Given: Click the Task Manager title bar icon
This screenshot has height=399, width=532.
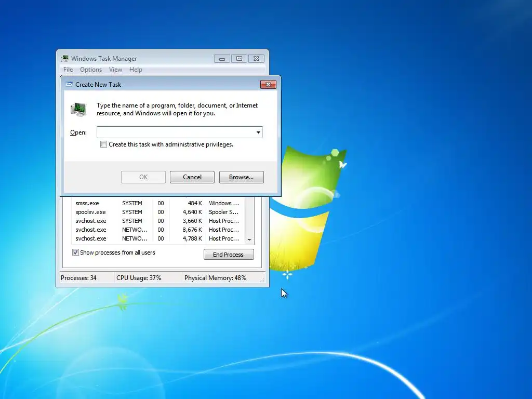Looking at the screenshot, I should [x=65, y=58].
